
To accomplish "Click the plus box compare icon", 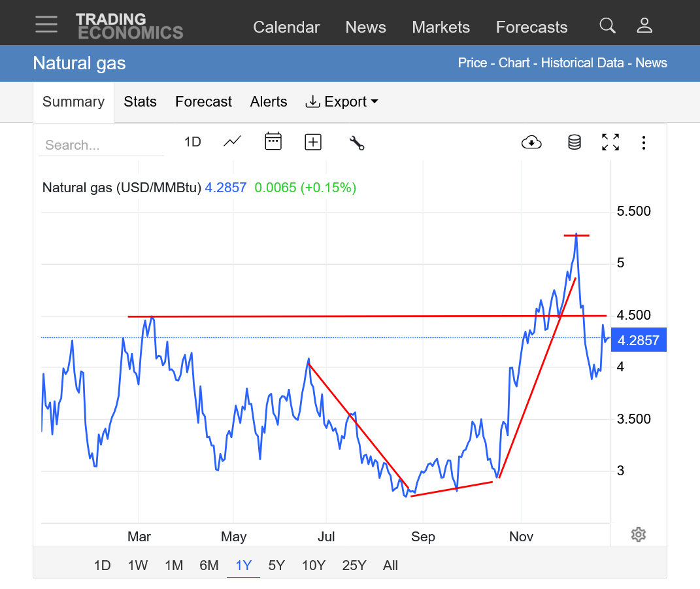I will (313, 142).
